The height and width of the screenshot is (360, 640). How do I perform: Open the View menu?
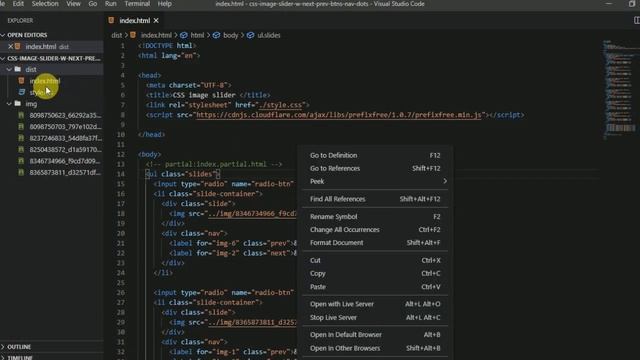pos(73,4)
